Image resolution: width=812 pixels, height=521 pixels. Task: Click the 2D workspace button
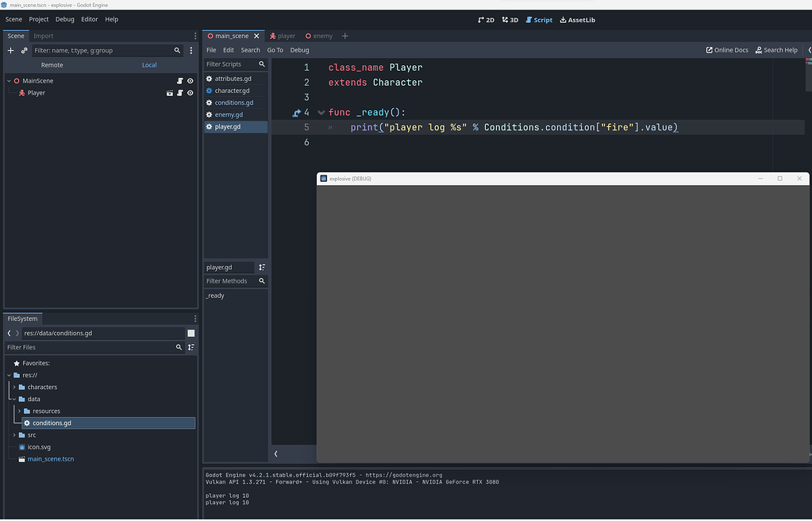tap(485, 19)
